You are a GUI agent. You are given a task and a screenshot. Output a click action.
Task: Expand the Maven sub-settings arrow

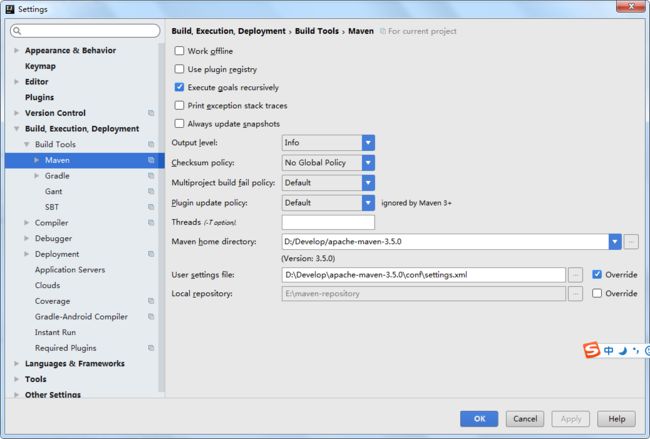(x=36, y=160)
